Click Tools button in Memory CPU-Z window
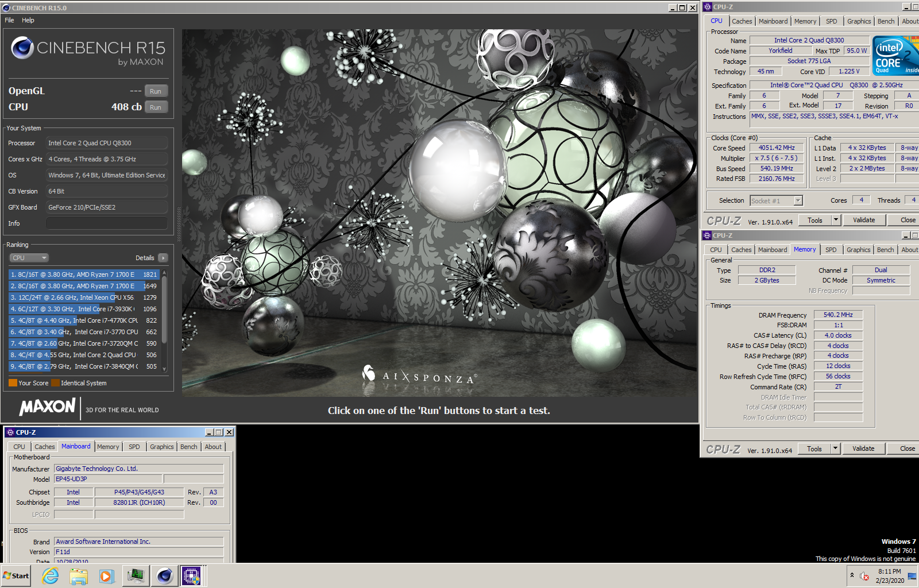The image size is (919, 588). (814, 448)
